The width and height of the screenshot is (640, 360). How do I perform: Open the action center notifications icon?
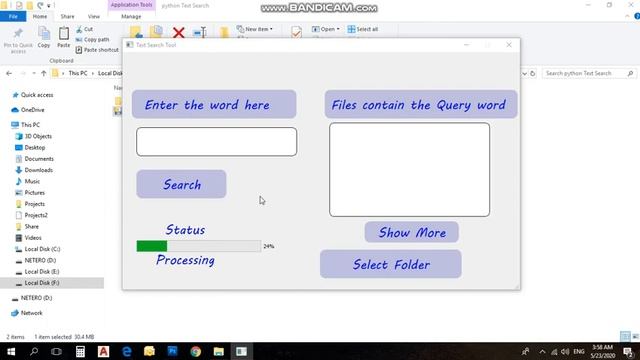click(x=628, y=351)
